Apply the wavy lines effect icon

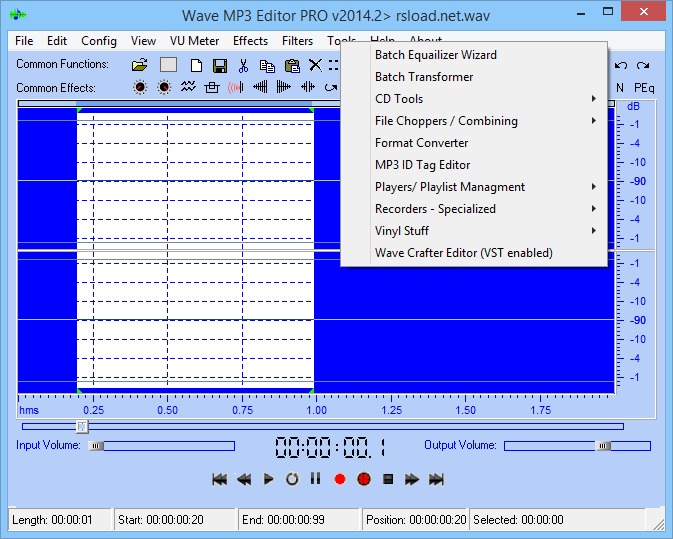[x=188, y=86]
